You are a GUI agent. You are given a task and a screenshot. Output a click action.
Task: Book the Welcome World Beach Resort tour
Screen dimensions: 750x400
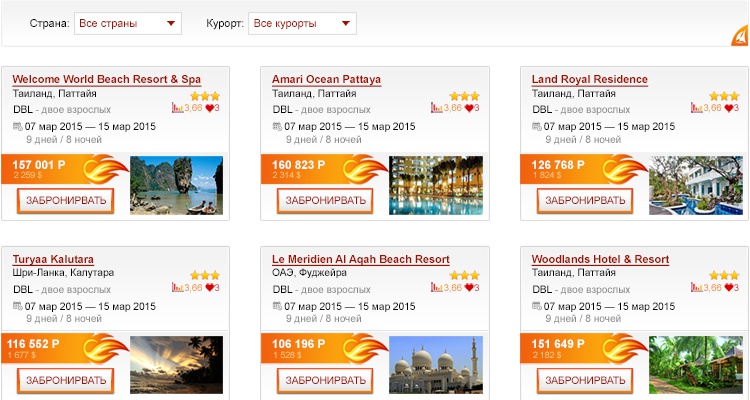point(66,200)
